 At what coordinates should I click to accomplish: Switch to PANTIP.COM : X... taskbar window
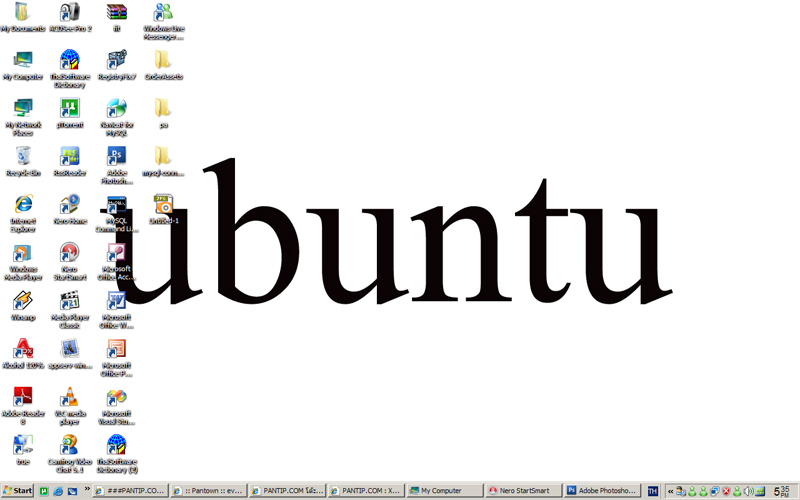coord(366,491)
